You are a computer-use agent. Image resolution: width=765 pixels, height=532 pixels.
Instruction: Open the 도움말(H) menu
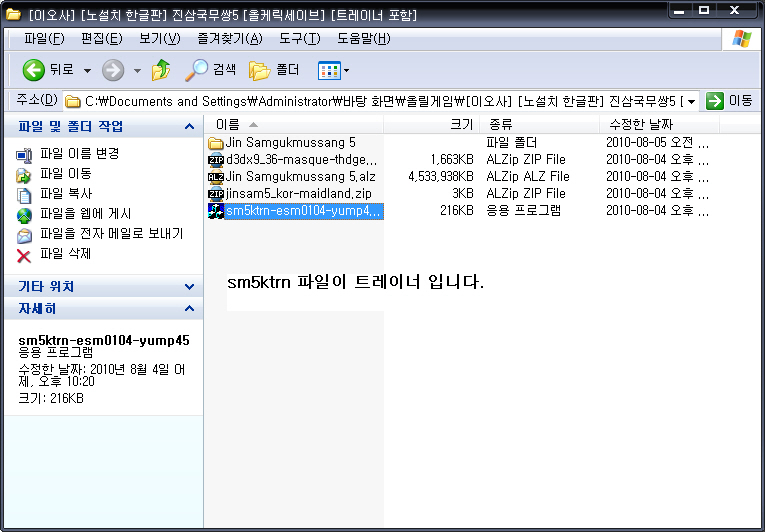click(x=363, y=39)
